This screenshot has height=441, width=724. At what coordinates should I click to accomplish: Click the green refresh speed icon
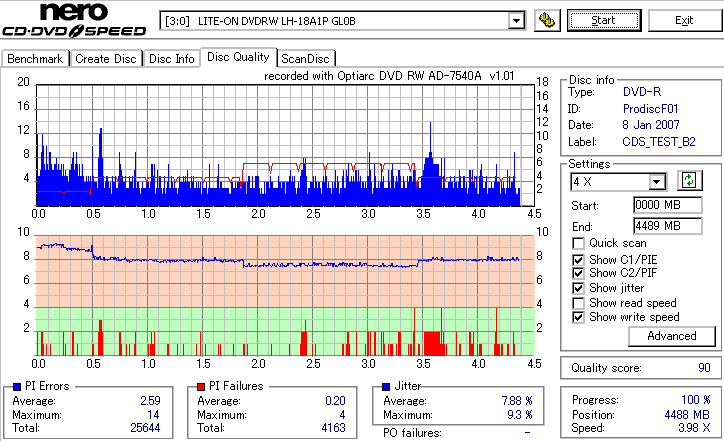tap(689, 181)
